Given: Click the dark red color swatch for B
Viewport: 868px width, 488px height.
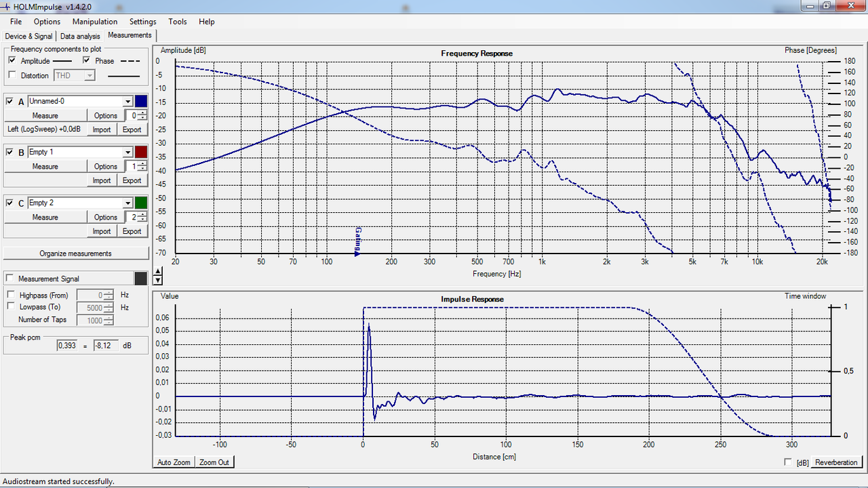Looking at the screenshot, I should click(x=140, y=152).
